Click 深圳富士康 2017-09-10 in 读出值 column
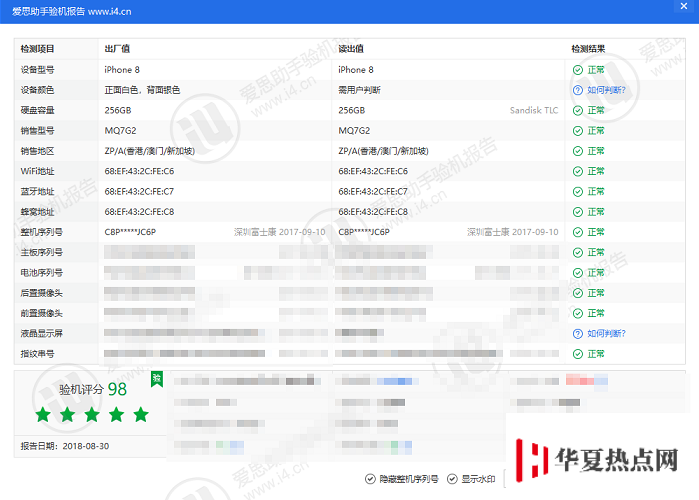699x500 pixels. (513, 232)
